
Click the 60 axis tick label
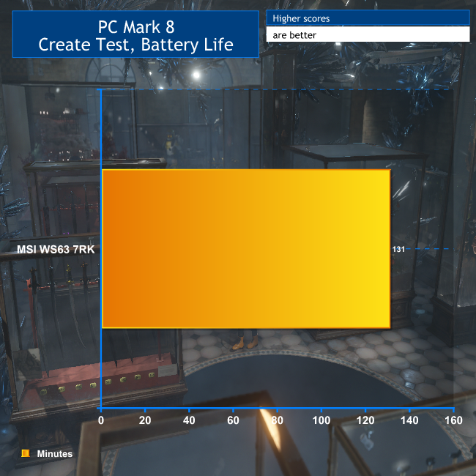[233, 420]
